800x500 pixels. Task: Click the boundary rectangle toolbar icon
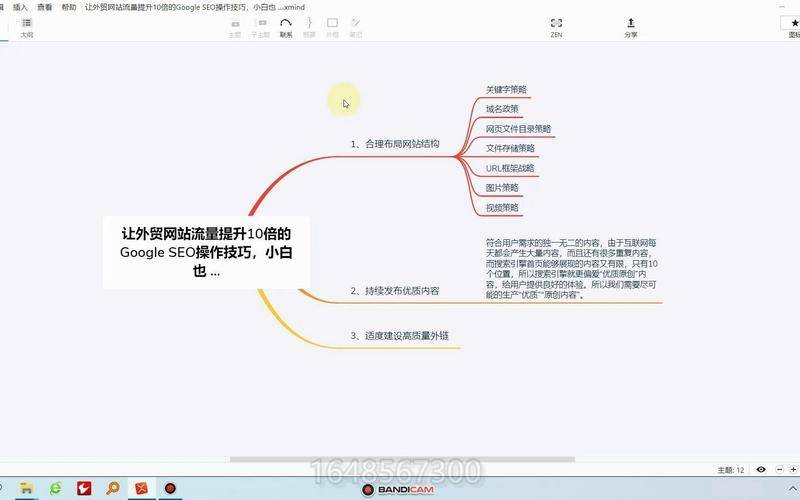[332, 28]
